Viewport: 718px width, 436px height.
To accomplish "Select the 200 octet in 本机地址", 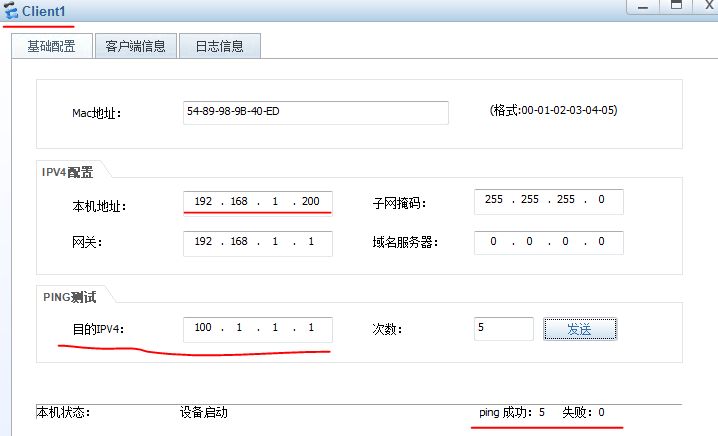I will tap(309, 202).
